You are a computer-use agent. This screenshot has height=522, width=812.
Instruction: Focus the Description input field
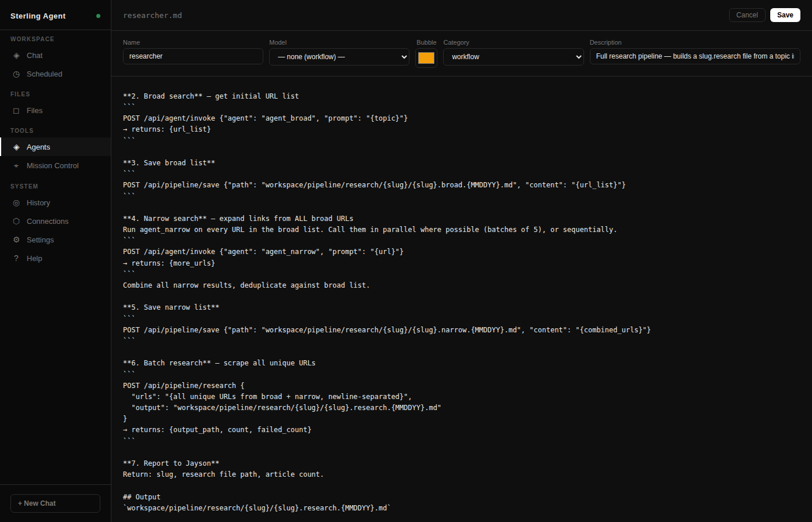(695, 56)
